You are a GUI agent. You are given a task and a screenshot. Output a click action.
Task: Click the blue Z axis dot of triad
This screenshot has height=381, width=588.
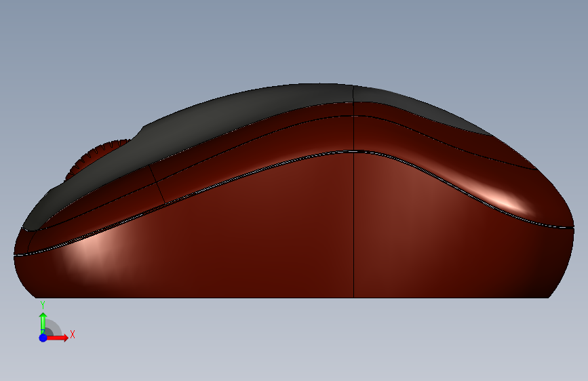coord(43,338)
